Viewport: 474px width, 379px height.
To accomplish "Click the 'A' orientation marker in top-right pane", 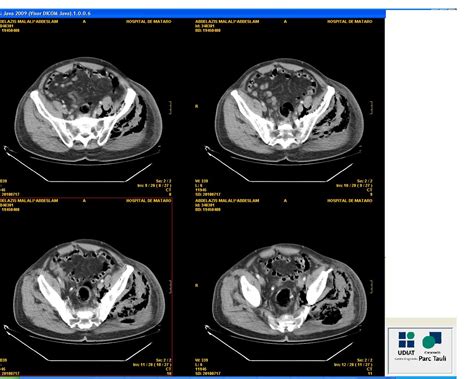I will (x=285, y=21).
